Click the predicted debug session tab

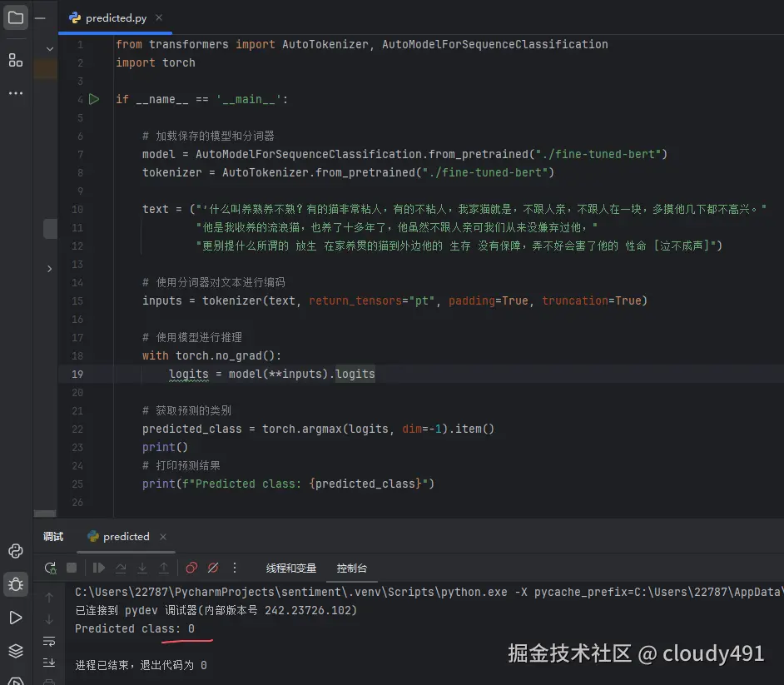[x=125, y=536]
